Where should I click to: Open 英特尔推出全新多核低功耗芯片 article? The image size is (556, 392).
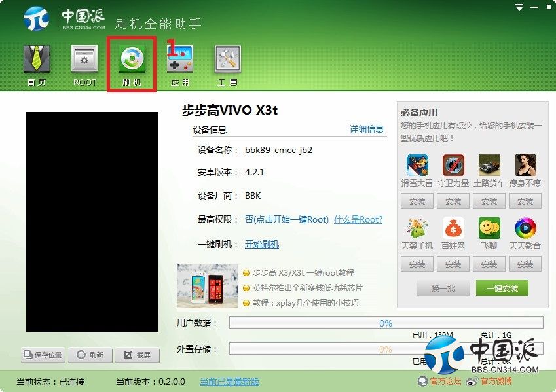(307, 288)
